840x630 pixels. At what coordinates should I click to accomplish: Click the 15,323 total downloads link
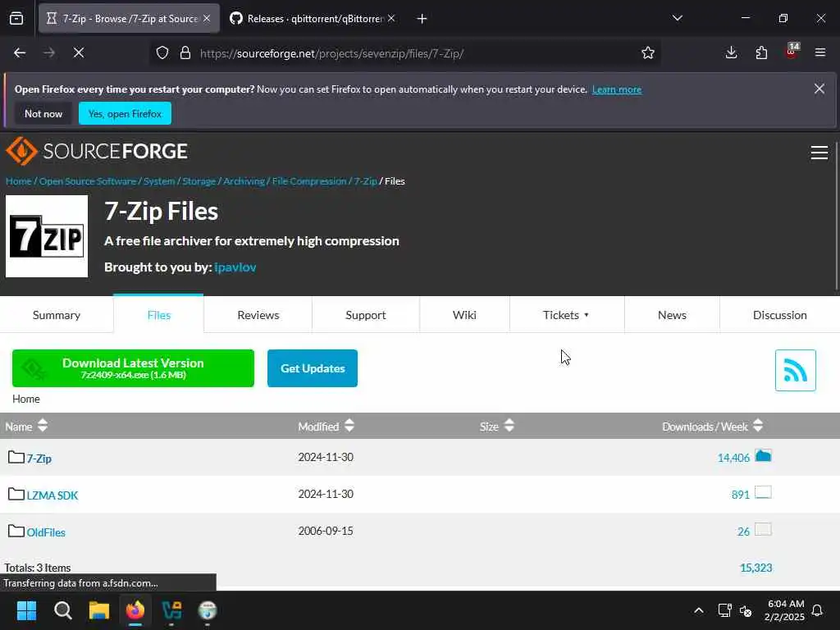756,568
